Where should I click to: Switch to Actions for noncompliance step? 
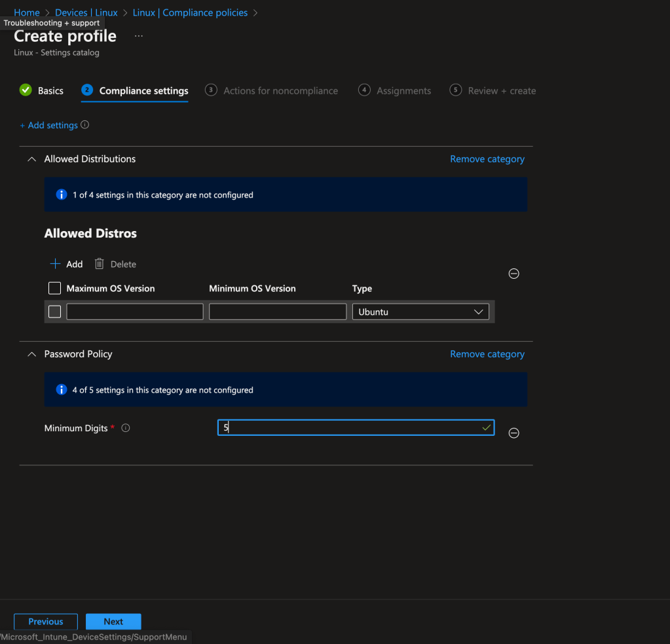click(280, 91)
